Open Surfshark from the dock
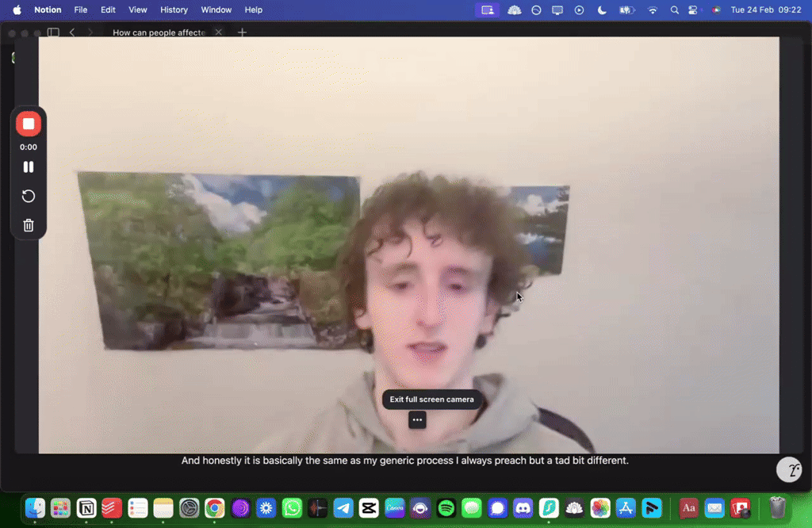The image size is (812, 528). click(549, 508)
